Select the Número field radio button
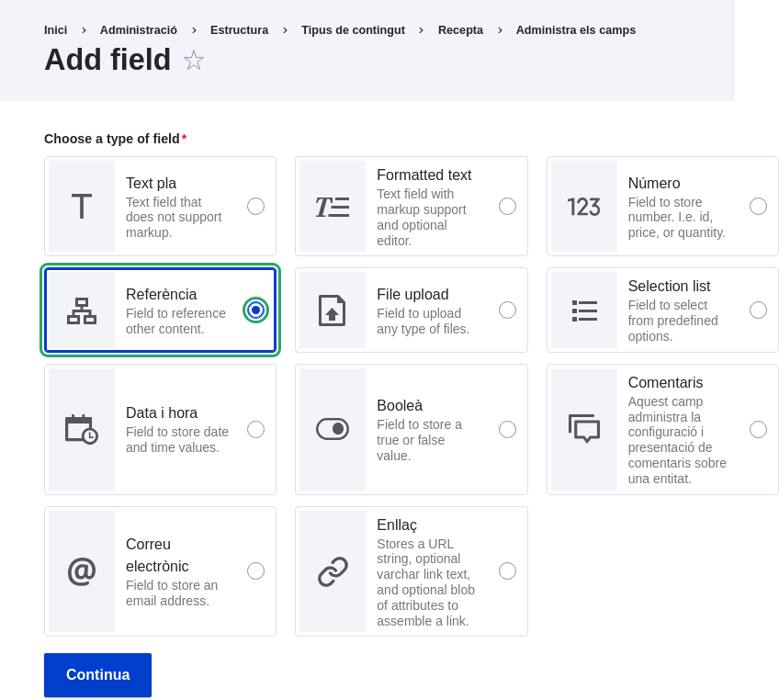This screenshot has height=700, width=779. [x=758, y=206]
